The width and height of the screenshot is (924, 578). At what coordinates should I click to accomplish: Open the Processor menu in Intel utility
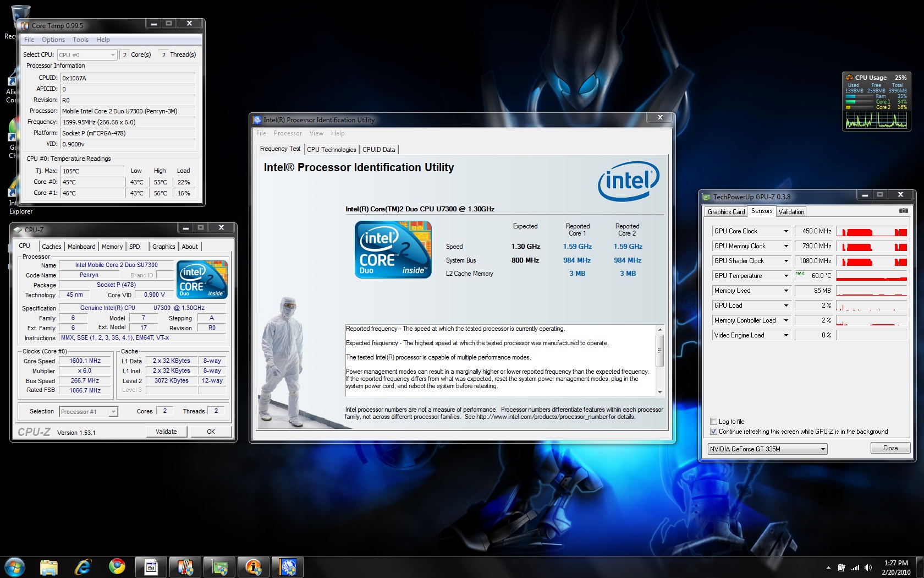tap(288, 133)
